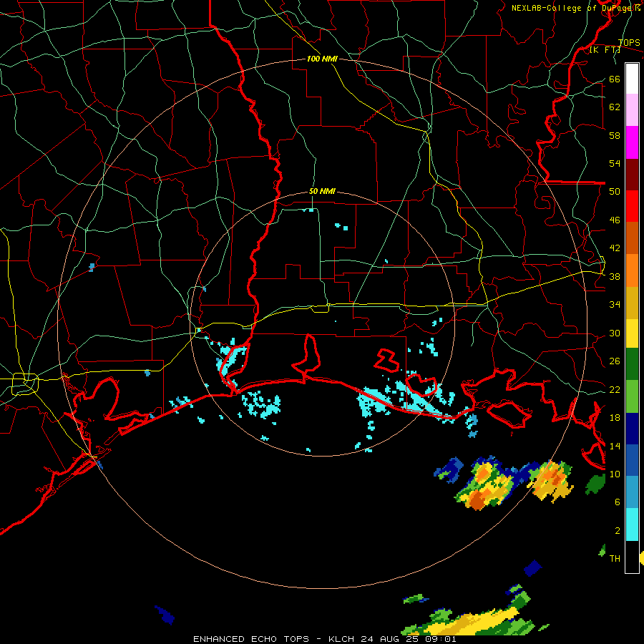644x644 pixels.
Task: Click the magenta legend swatch
Action: (x=632, y=142)
